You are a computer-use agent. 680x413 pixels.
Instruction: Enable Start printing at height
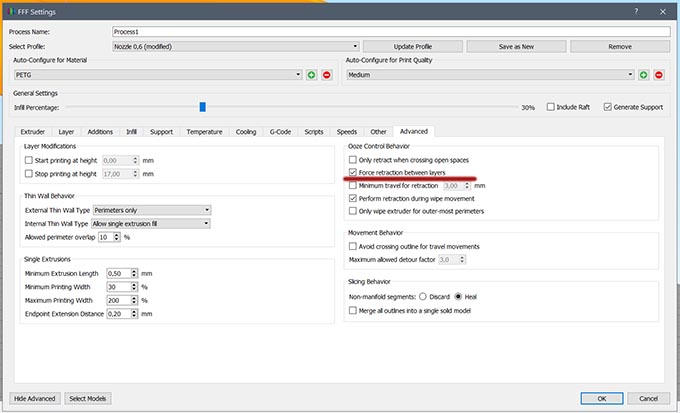pos(29,160)
